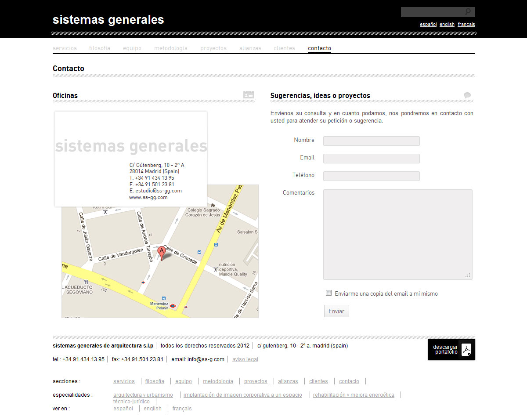Click the Nombre input field
Image resolution: width=527 pixels, height=420 pixels.
(x=371, y=141)
